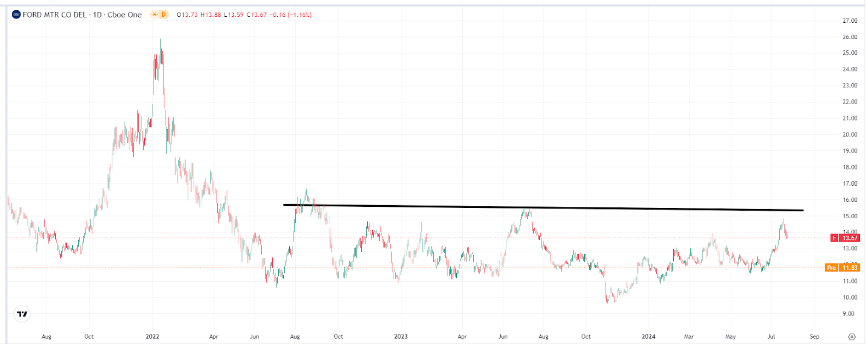
Task: Select the black horizontal trend line
Action: coord(542,207)
